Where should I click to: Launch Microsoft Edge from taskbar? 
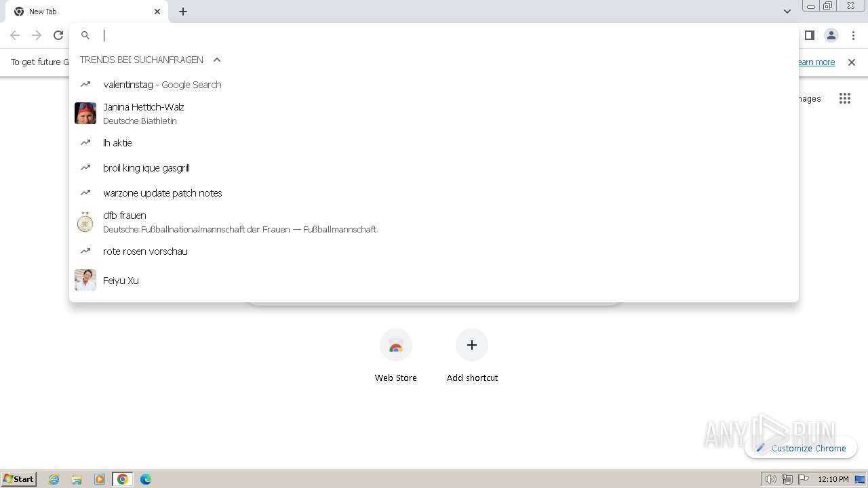(146, 479)
